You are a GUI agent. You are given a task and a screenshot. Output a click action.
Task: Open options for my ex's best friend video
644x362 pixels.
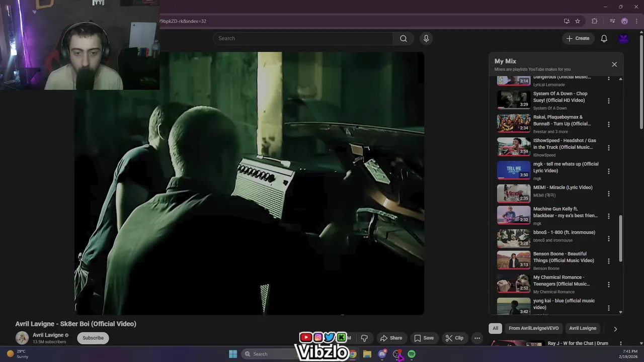click(608, 216)
